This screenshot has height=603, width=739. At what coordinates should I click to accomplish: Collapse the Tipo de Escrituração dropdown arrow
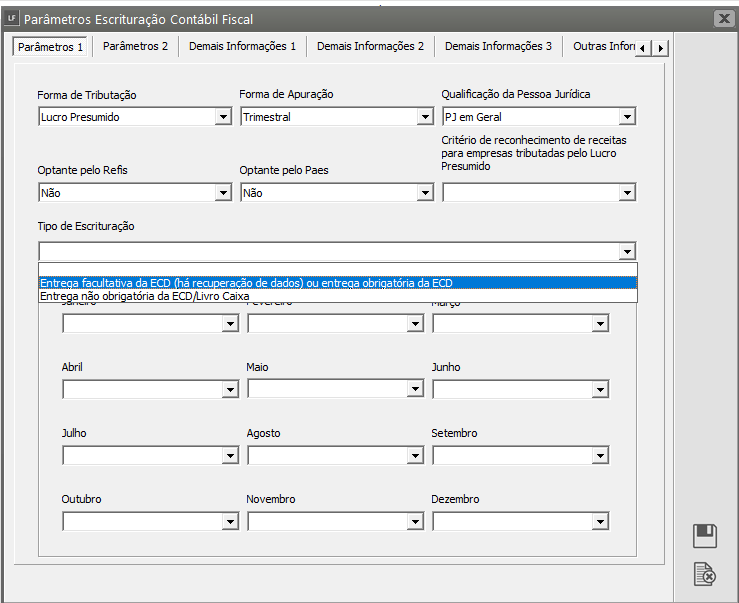pos(627,251)
